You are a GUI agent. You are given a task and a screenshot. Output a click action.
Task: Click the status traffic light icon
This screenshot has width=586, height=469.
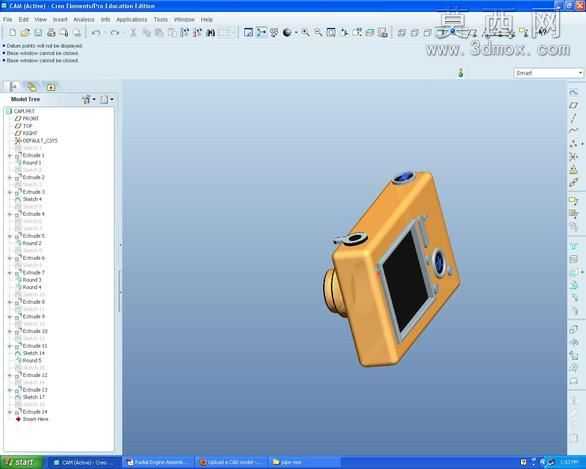(461, 72)
